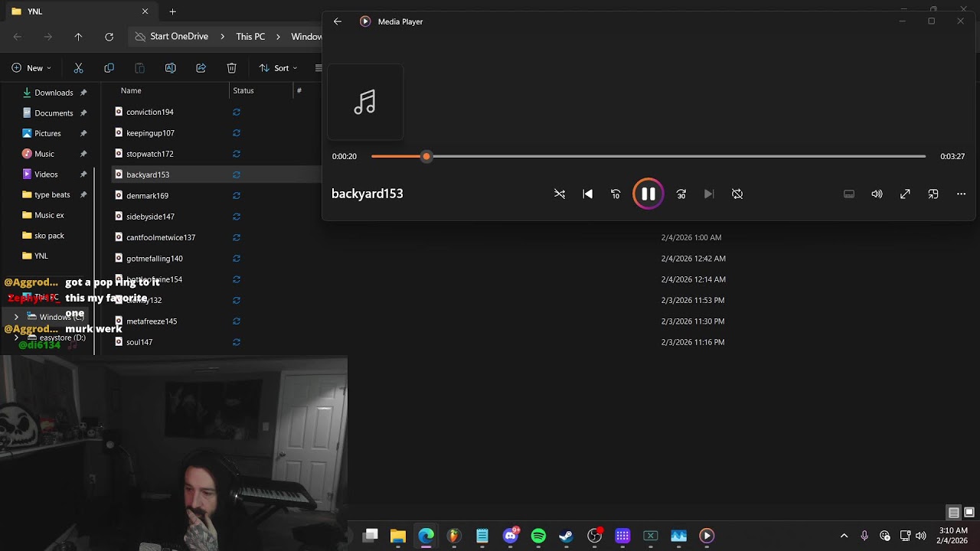The width and height of the screenshot is (980, 551).
Task: Open Discord from the taskbar
Action: [x=511, y=536]
